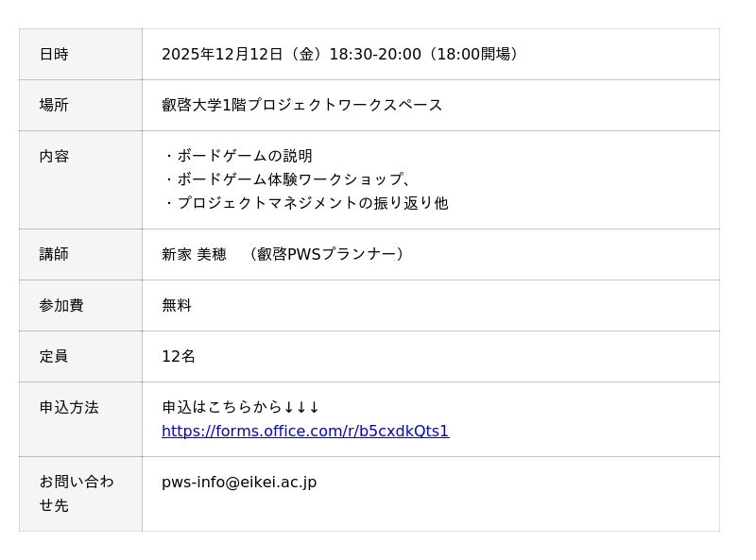Click the 叡啓大学1階プロジェクトワークスペース venue text
This screenshot has width=756, height=560.
tap(302, 106)
